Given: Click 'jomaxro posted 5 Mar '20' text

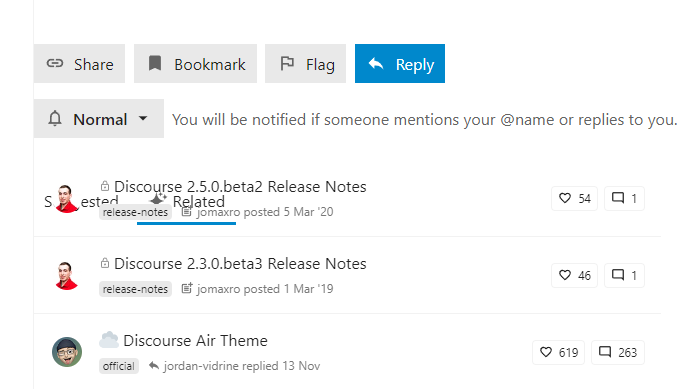Looking at the screenshot, I should (265, 212).
